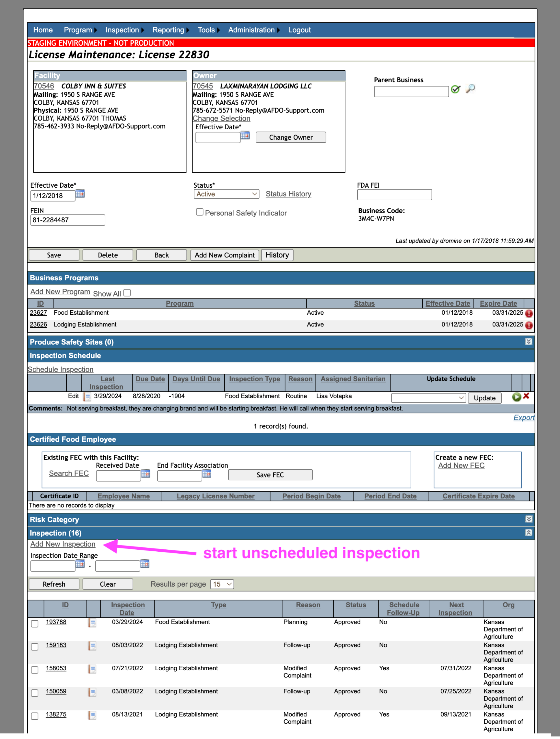560x739 pixels.
Task: Click into the FEIN input field
Action: (x=68, y=220)
